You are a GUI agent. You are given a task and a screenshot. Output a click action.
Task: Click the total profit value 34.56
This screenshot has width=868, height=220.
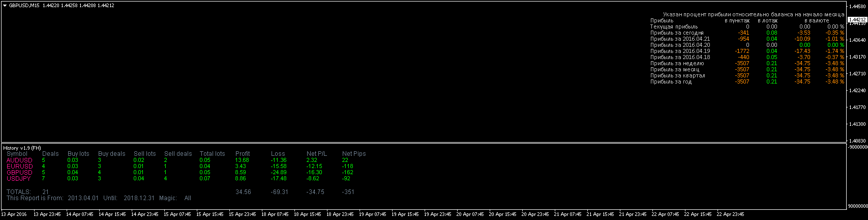[243, 192]
